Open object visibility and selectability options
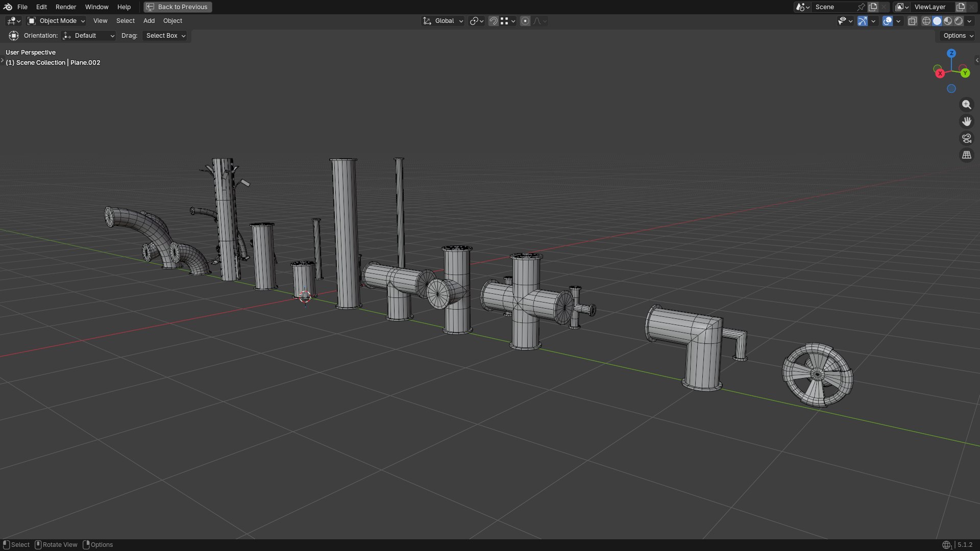The image size is (980, 551). [845, 21]
